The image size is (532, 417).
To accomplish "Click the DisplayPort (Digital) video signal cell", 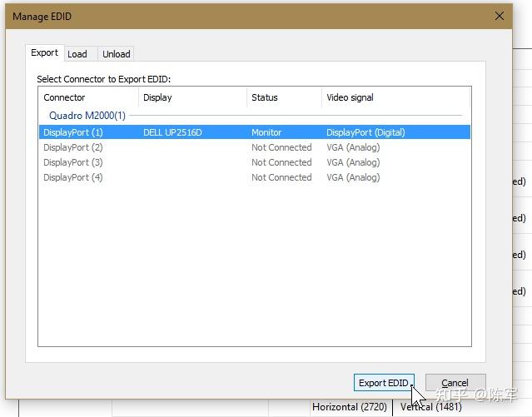I will [365, 132].
